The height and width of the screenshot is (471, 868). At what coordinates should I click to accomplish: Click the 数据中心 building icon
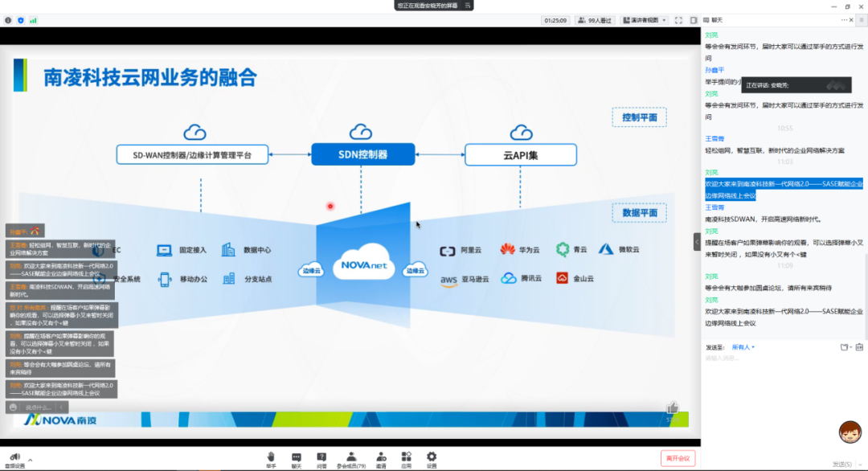(x=228, y=250)
